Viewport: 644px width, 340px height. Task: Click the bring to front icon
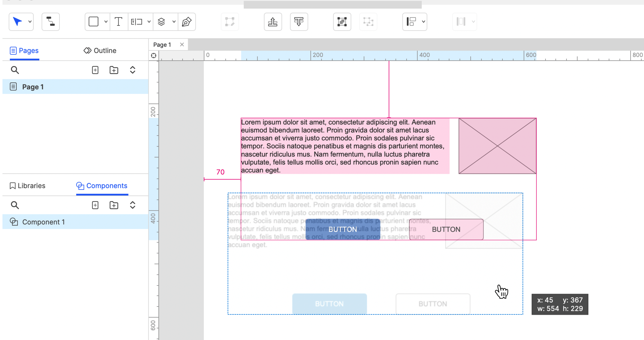tap(273, 22)
